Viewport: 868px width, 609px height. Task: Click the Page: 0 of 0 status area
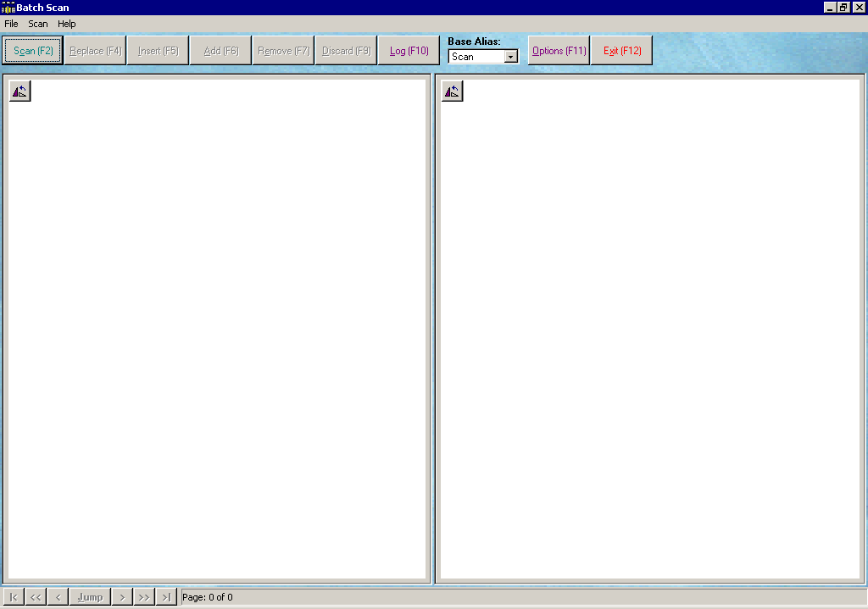pyautogui.click(x=206, y=596)
